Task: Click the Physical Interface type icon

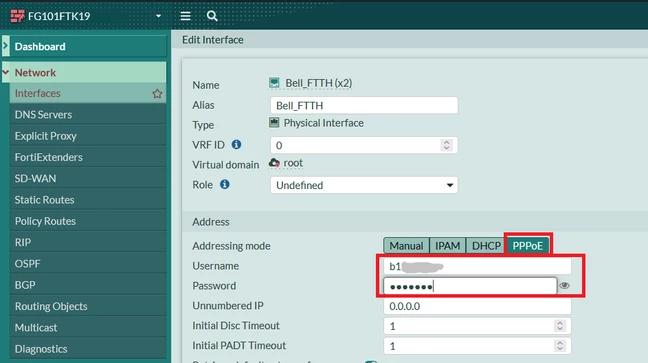Action: (274, 122)
